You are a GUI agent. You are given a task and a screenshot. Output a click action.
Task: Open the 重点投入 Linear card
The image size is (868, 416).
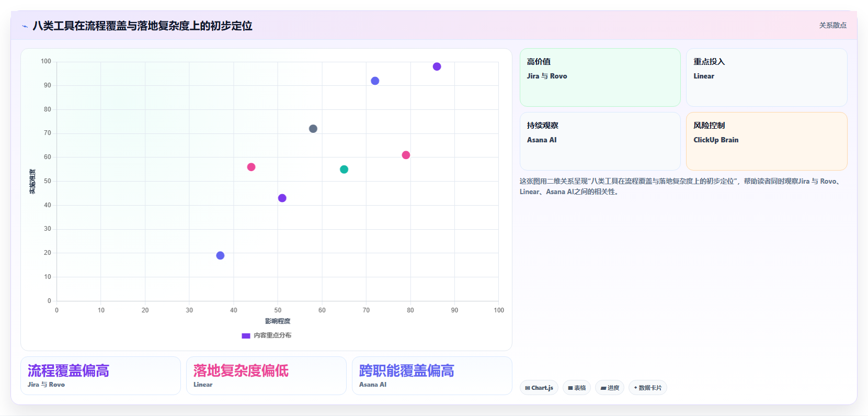pos(767,77)
